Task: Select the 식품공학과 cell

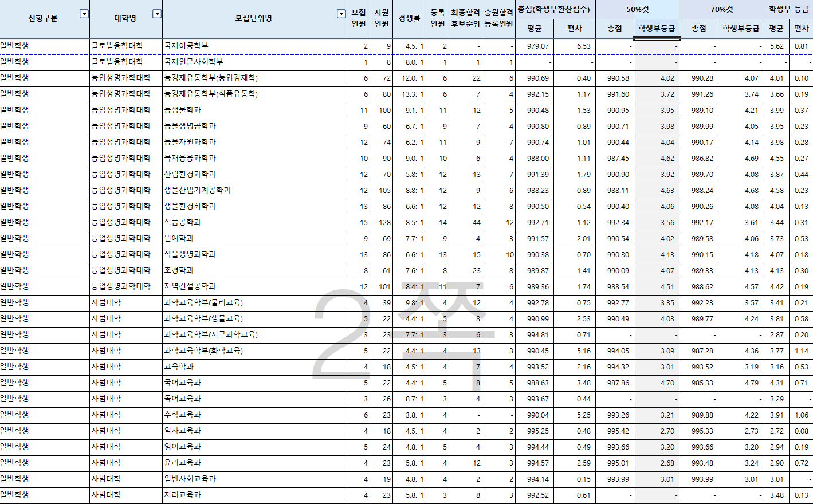Action: click(254, 222)
